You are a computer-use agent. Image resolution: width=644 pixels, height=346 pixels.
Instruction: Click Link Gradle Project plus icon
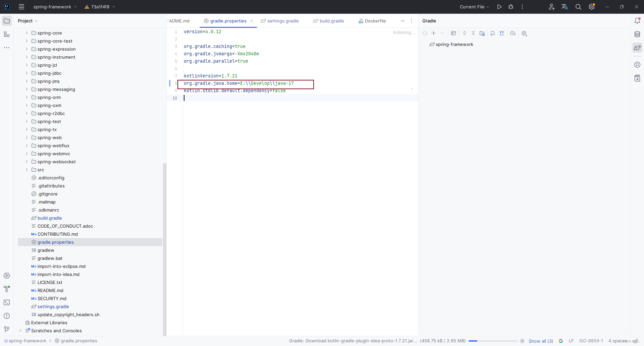tap(433, 33)
